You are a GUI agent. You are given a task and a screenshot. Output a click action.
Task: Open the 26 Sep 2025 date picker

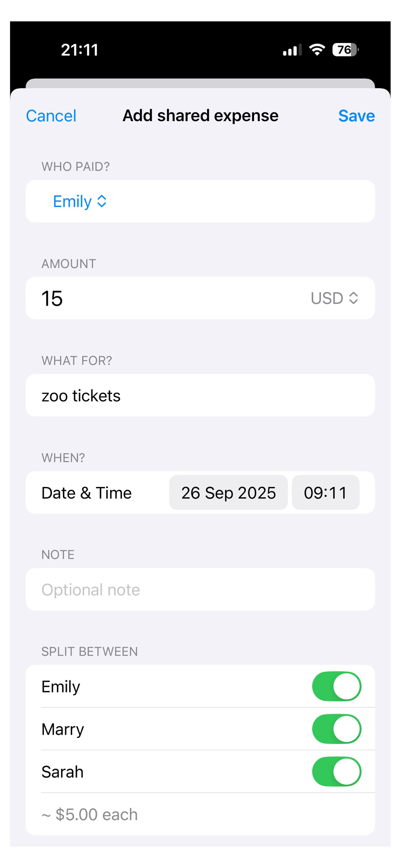tap(228, 493)
